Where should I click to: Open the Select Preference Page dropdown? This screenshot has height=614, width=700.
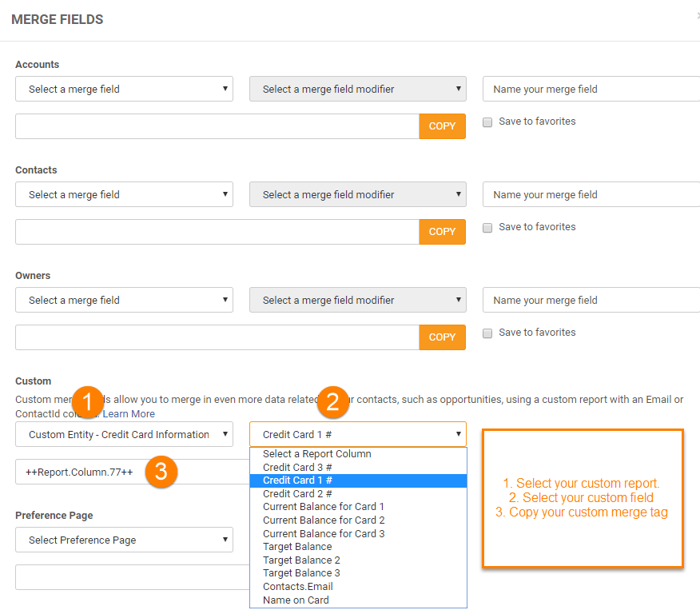coord(124,540)
